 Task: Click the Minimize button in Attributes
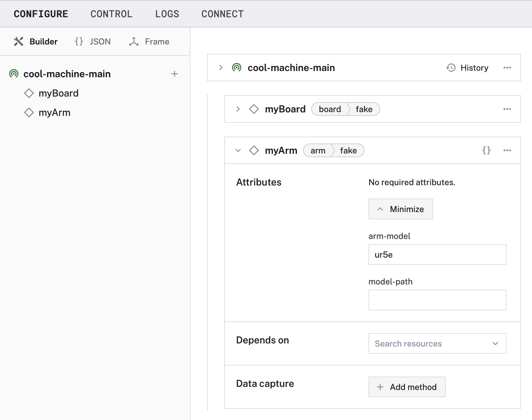tap(401, 209)
